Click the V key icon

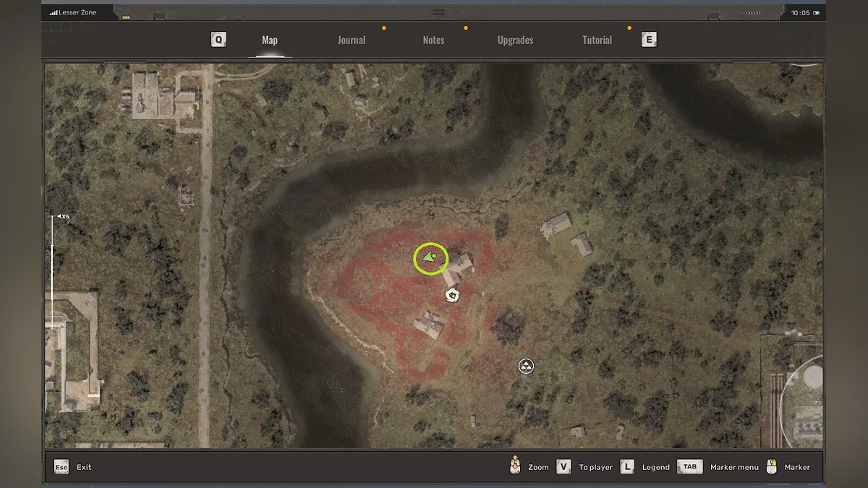[x=563, y=467]
